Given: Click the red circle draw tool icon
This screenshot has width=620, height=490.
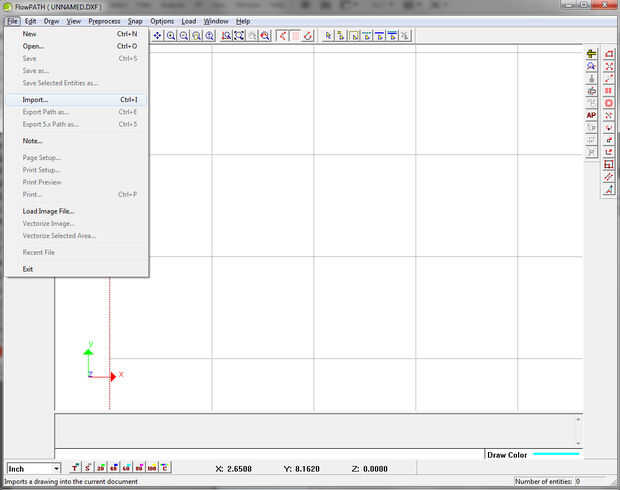Looking at the screenshot, I should (x=609, y=103).
